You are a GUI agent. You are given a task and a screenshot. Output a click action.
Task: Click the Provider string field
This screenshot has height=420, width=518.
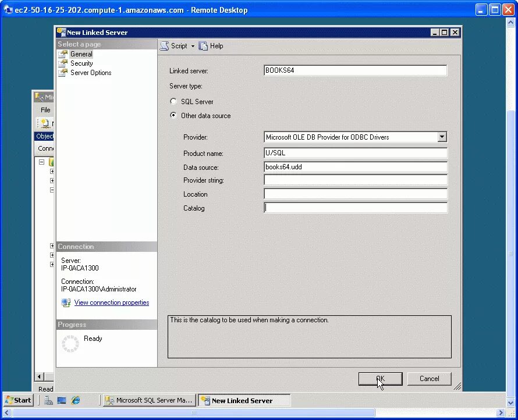[x=356, y=180]
